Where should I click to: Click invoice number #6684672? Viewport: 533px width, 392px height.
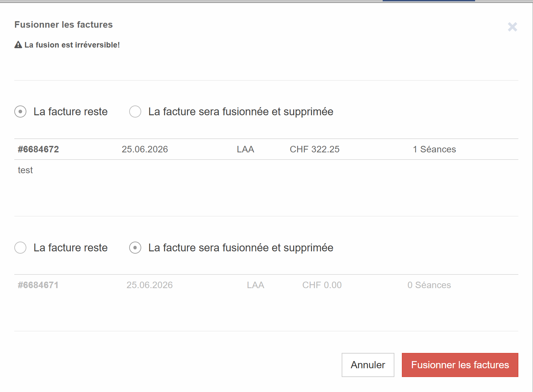click(38, 149)
